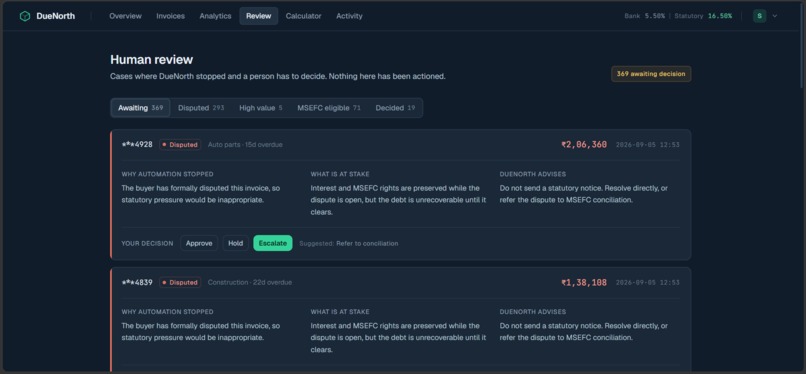
Task: Click the Disputed badge on **4839
Action: (x=180, y=283)
